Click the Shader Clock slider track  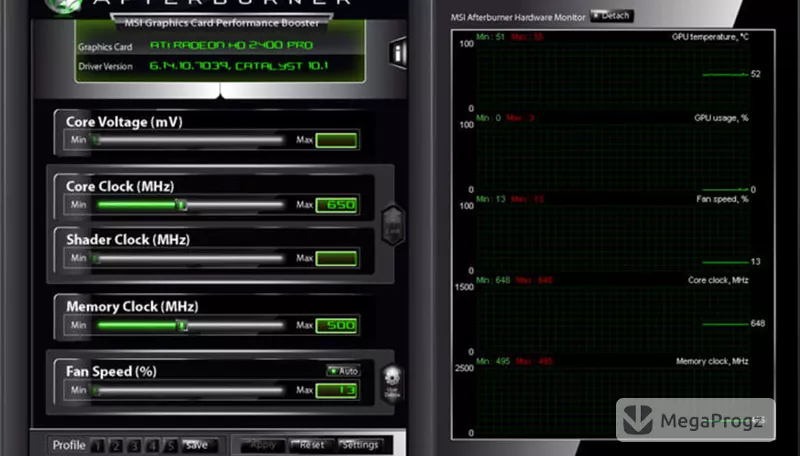coord(189,258)
